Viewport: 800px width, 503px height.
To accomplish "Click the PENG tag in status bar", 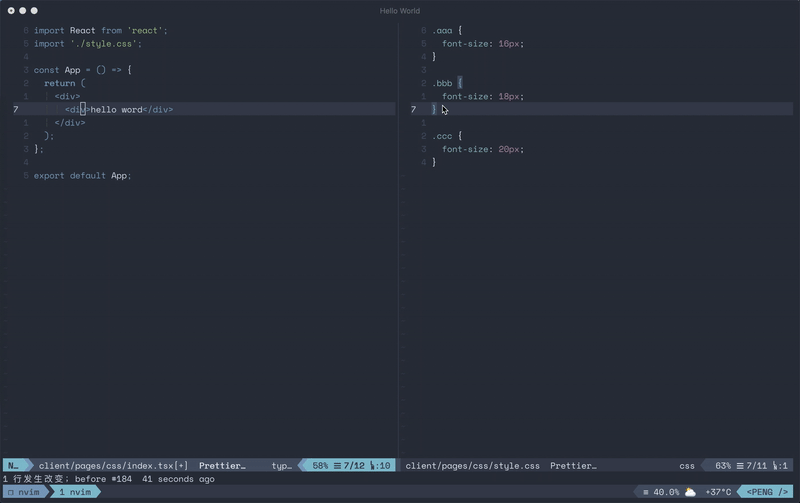I will (767, 492).
